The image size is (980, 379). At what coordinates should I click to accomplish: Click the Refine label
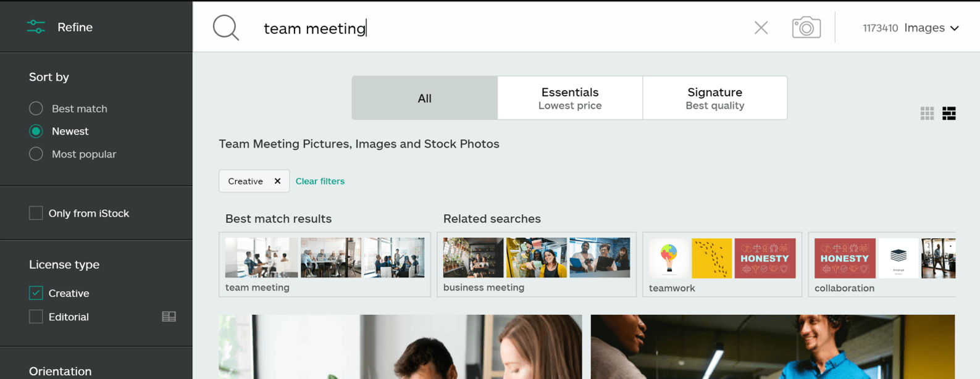click(75, 27)
